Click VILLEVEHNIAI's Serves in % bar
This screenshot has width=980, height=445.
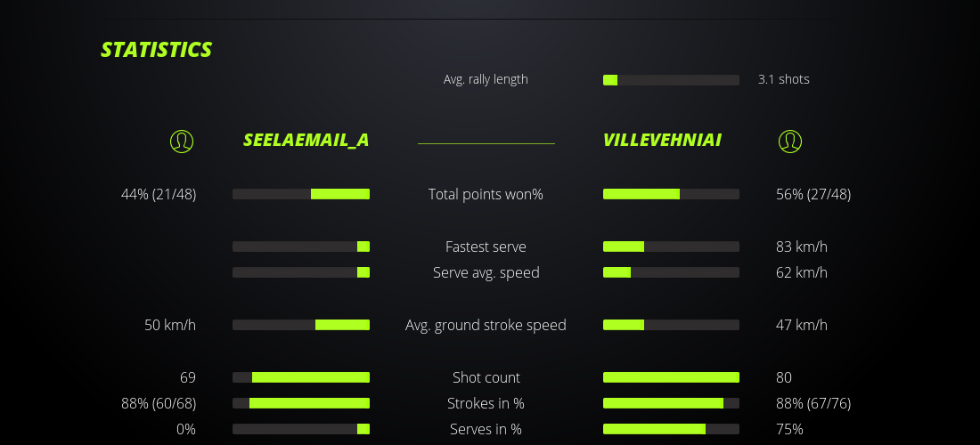pos(671,429)
